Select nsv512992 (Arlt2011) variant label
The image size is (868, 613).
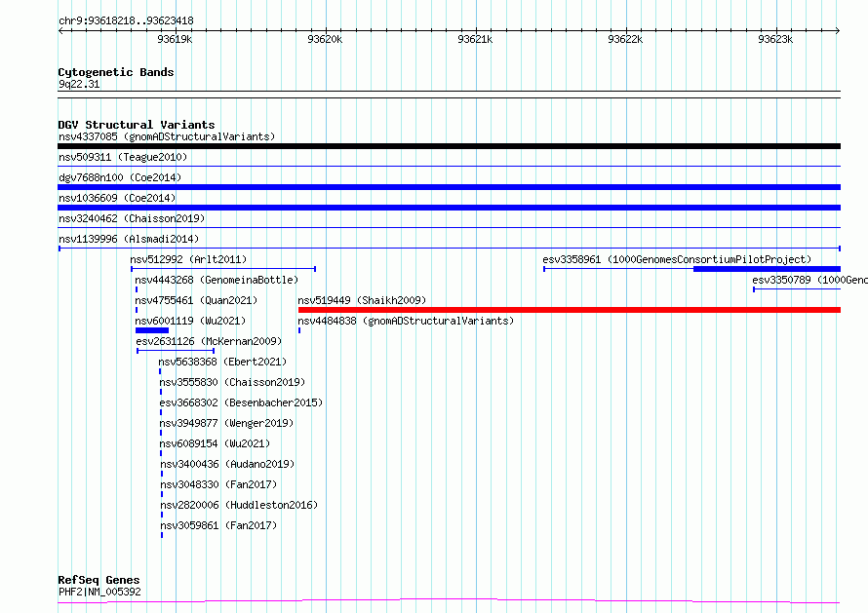click(x=189, y=259)
